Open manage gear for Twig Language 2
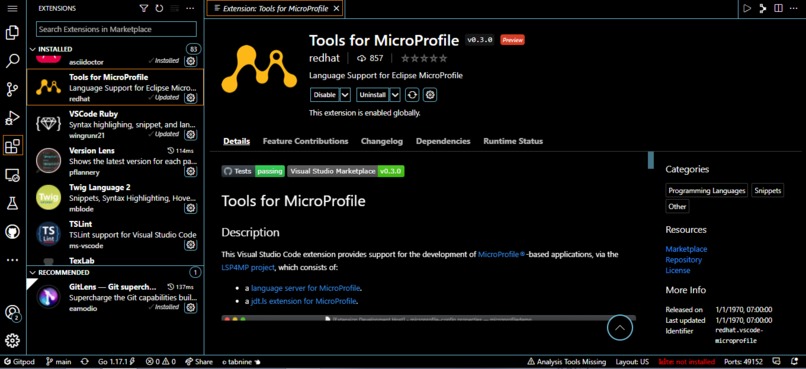This screenshot has width=806, height=369. [x=191, y=208]
